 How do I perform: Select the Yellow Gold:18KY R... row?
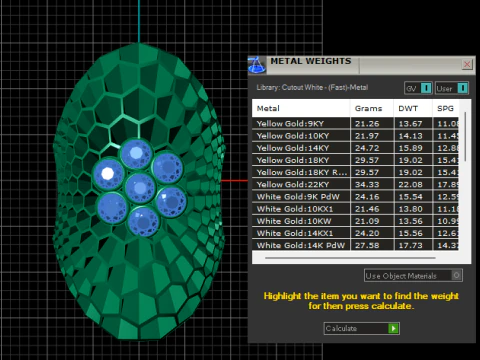click(x=355, y=172)
